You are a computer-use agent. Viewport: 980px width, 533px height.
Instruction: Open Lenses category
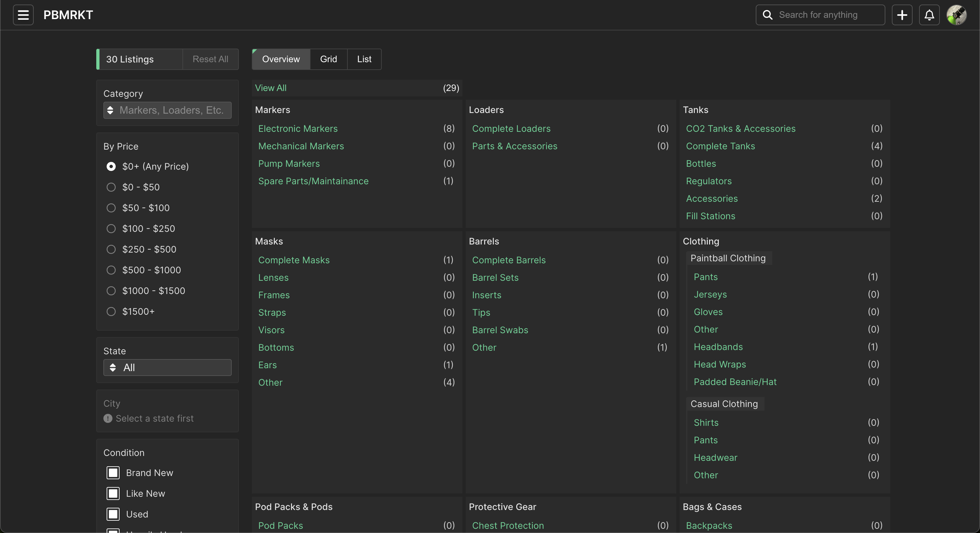[273, 278]
